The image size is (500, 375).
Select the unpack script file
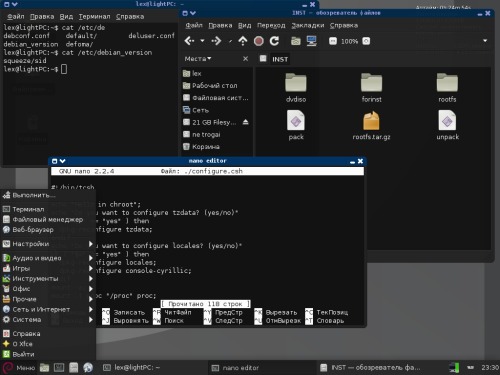pos(447,125)
